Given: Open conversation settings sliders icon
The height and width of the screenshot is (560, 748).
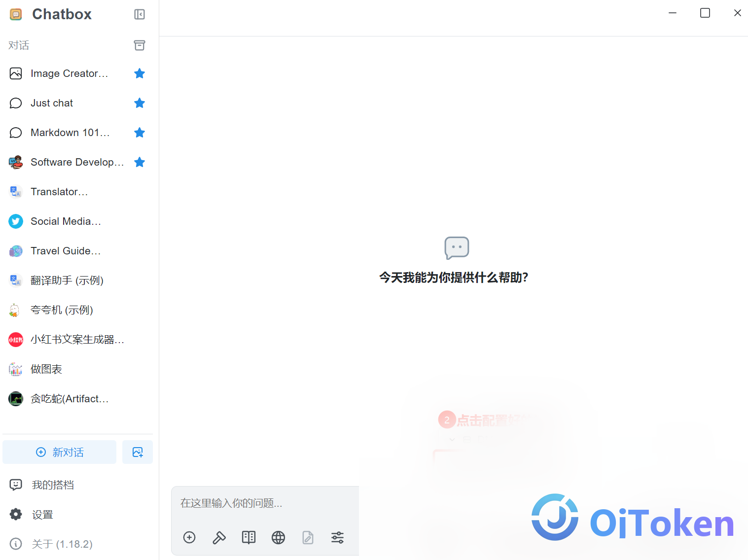Looking at the screenshot, I should point(337,537).
